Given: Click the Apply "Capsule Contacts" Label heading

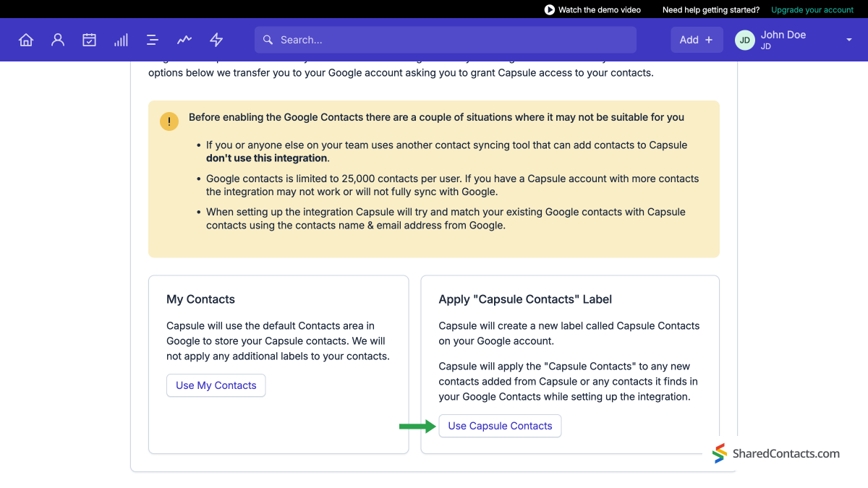Looking at the screenshot, I should point(525,299).
